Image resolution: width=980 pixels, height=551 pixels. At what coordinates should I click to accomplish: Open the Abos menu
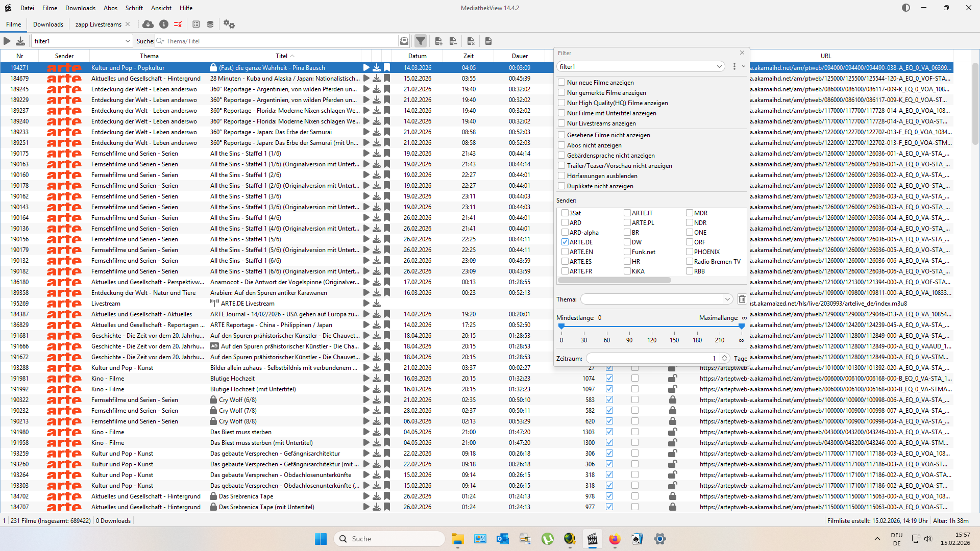click(x=110, y=8)
